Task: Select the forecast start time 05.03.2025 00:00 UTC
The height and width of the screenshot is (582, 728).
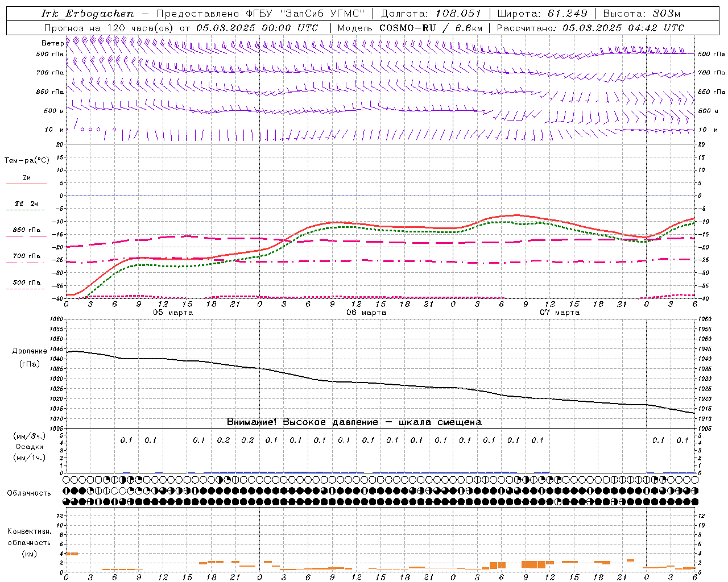Action: pos(257,28)
